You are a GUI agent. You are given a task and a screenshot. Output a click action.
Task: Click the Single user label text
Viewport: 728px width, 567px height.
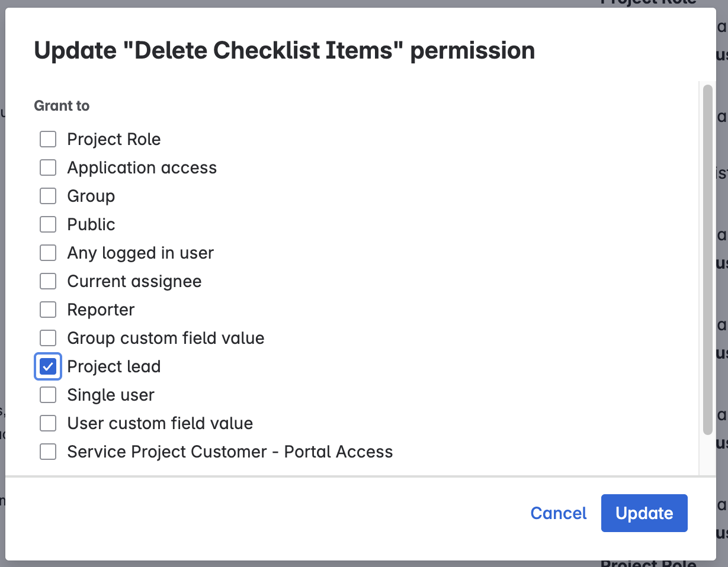(111, 395)
